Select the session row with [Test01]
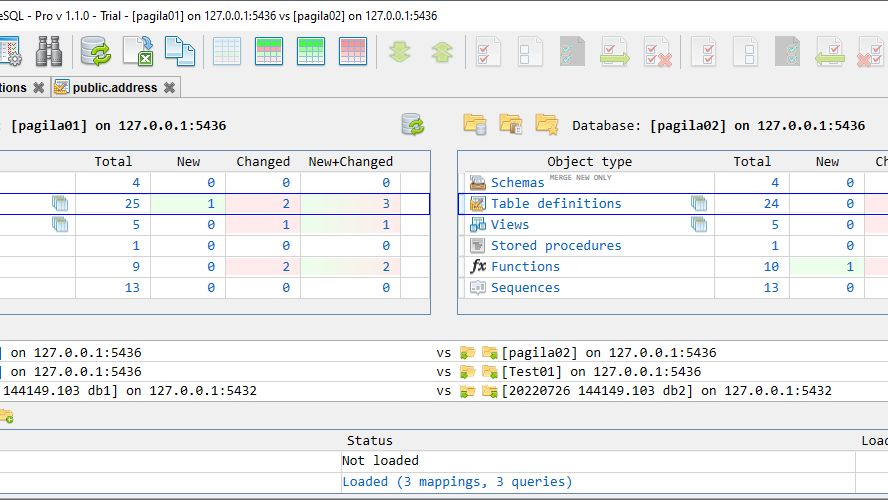The height and width of the screenshot is (500, 888). pos(444,372)
